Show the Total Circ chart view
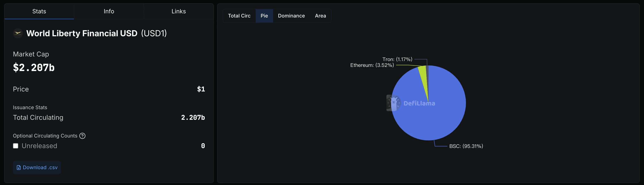 pyautogui.click(x=239, y=16)
